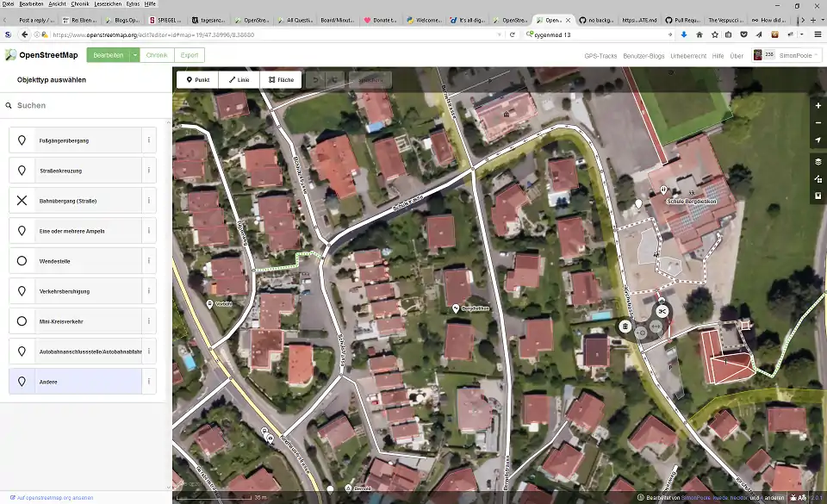
Task: Show info for the Straßenkreuzung preset
Action: click(x=149, y=171)
